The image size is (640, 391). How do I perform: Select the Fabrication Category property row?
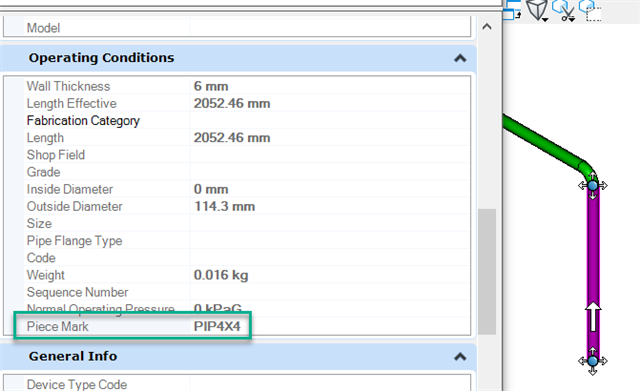tap(247, 120)
